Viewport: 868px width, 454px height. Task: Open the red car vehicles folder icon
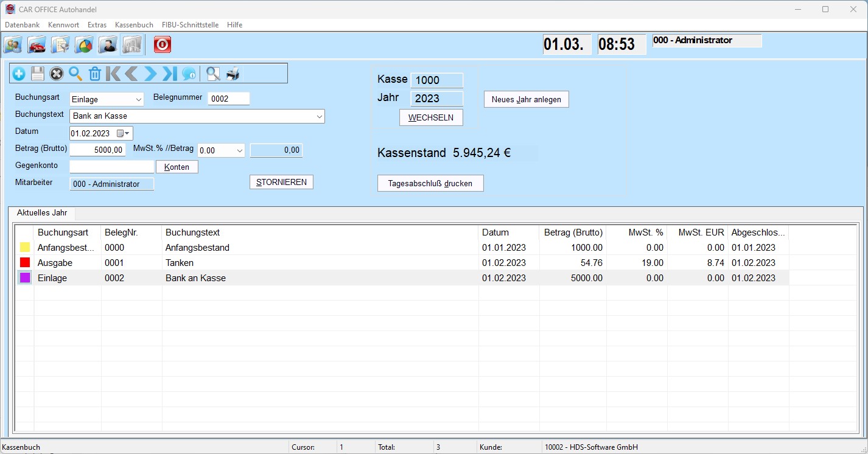pos(37,44)
